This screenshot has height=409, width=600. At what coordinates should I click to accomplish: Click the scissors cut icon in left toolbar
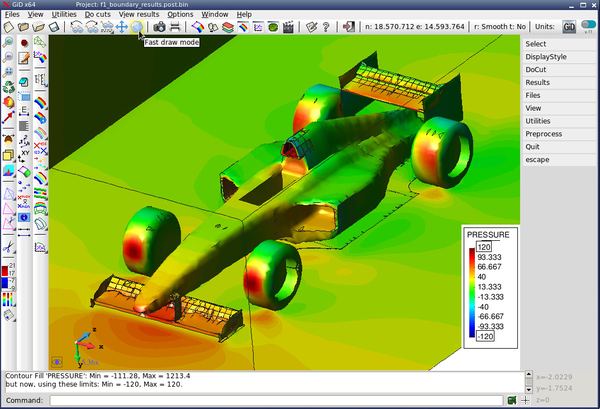[8, 246]
